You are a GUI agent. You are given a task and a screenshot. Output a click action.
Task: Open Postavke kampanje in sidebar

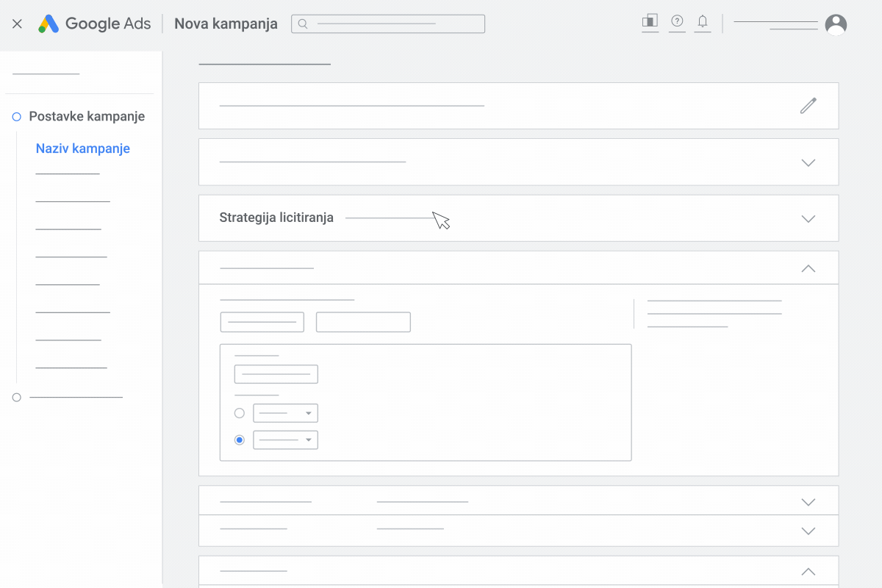point(87,117)
